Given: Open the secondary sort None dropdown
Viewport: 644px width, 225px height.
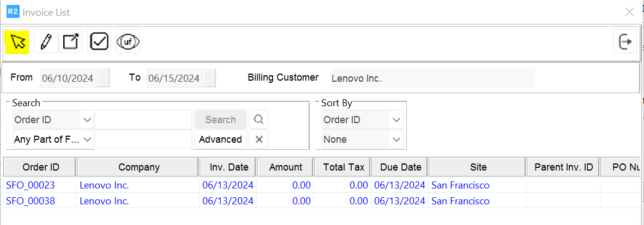Looking at the screenshot, I should click(x=396, y=139).
